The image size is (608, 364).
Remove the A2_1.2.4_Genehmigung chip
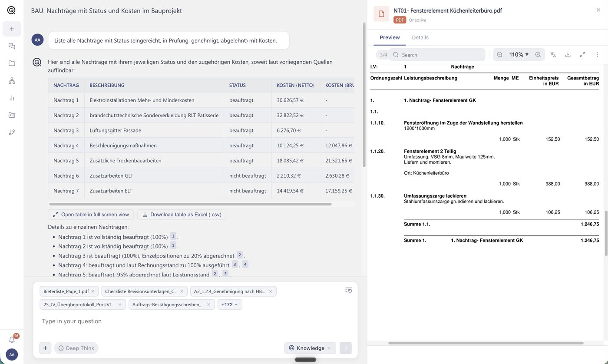(271, 291)
